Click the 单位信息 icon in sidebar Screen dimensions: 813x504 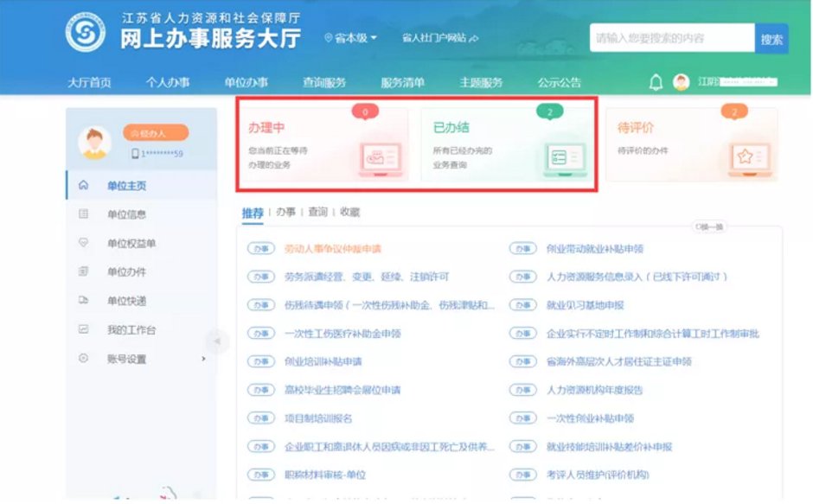click(x=84, y=214)
